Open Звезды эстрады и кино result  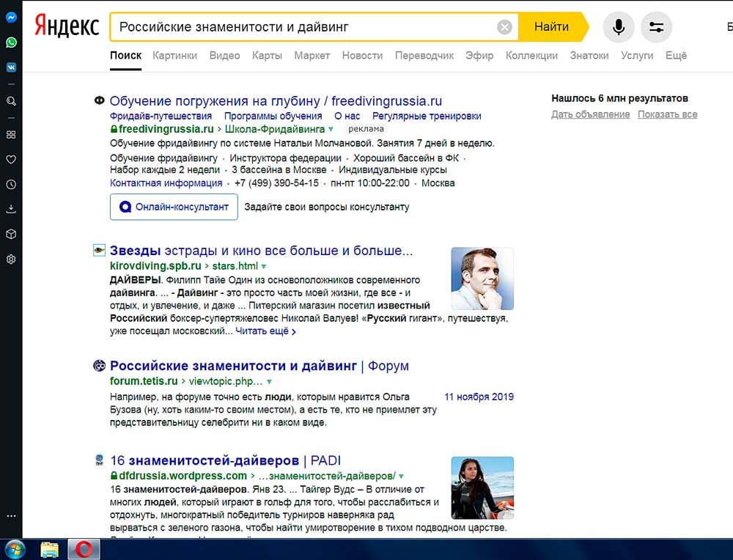tap(262, 251)
